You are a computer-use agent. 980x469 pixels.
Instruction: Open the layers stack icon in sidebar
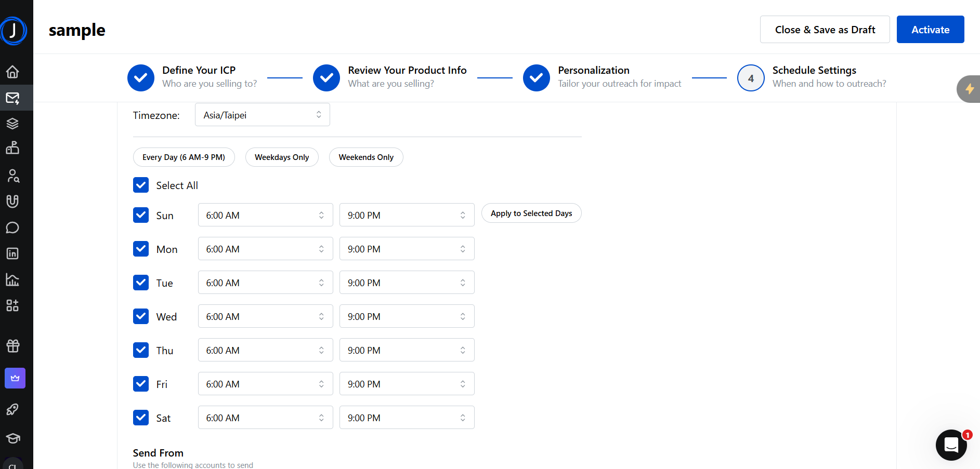pyautogui.click(x=12, y=123)
